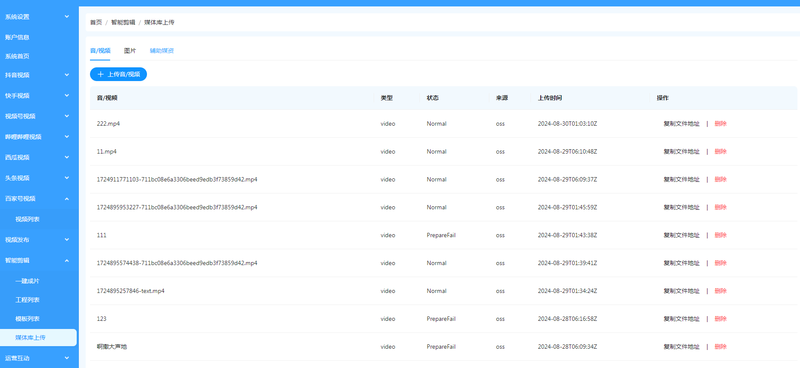Click the 类型 column header
The image size is (800, 368).
[x=387, y=97]
